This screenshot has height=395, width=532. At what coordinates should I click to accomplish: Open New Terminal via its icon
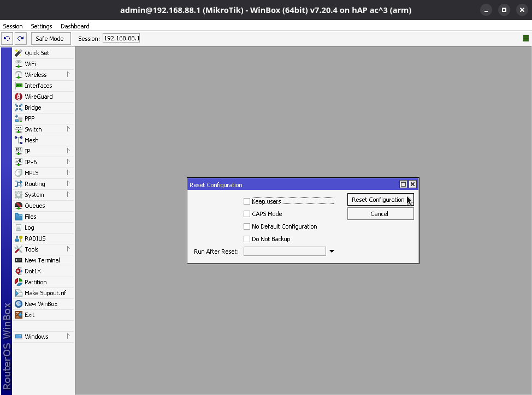(19, 260)
